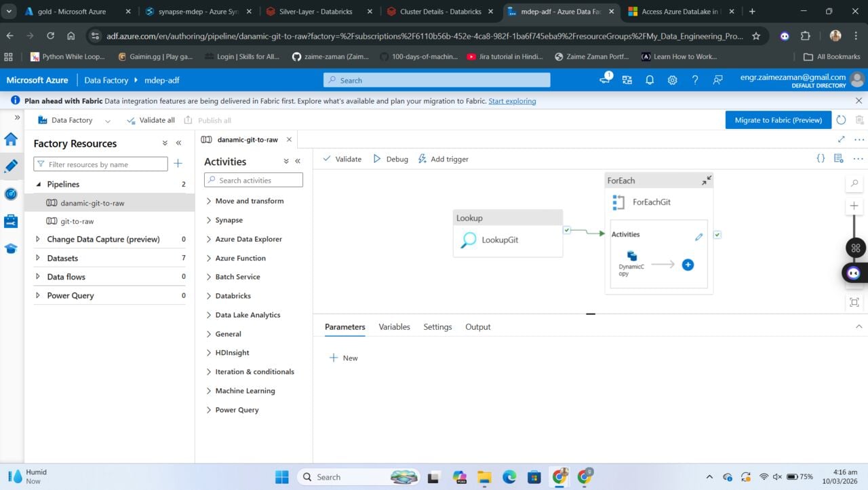Viewport: 868px width, 490px height.
Task: Click the Search activities field
Action: [254, 181]
